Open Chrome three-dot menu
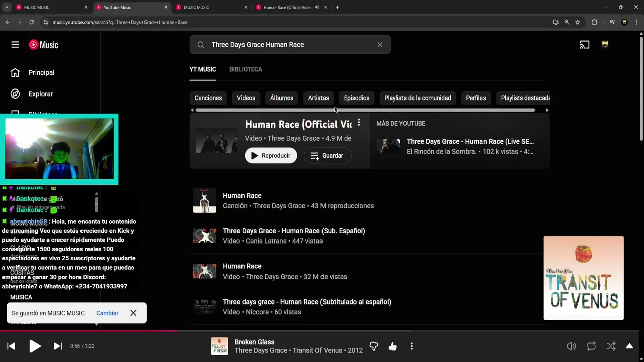This screenshot has height=362, width=644. tap(636, 22)
